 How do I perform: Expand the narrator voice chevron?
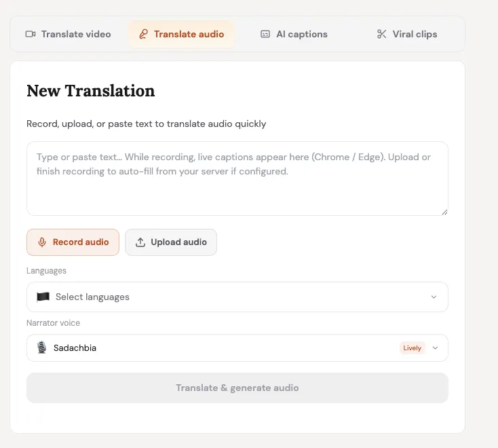[x=435, y=348]
